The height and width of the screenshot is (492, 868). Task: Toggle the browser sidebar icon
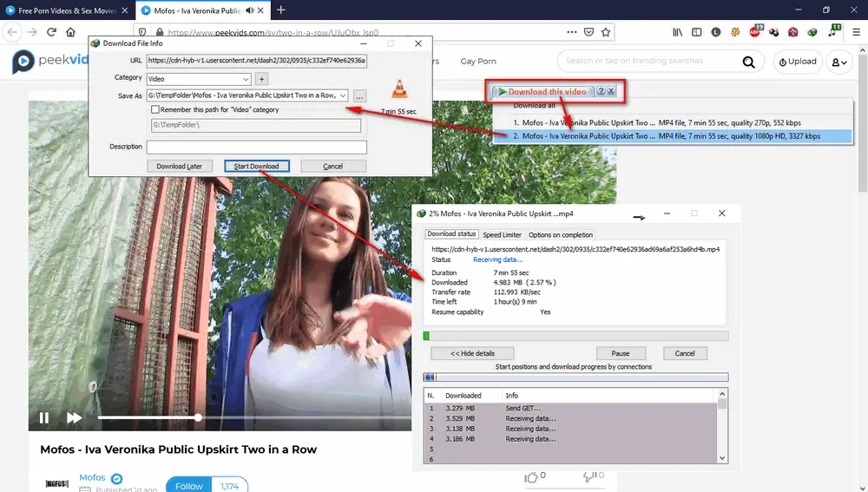coord(696,32)
